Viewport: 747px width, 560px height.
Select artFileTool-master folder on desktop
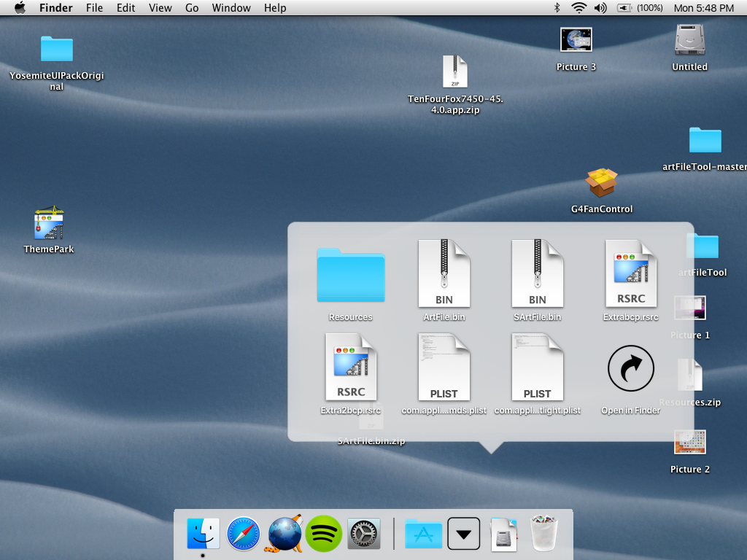click(705, 140)
